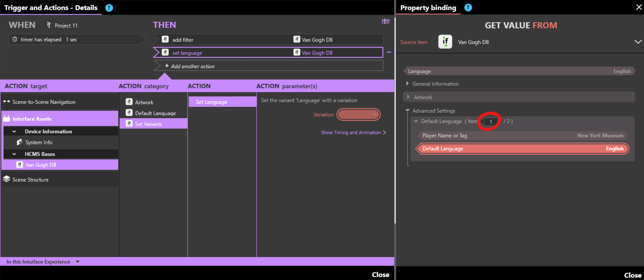This screenshot has height=280, width=644.
Task: Expand General Information section
Action: 408,83
